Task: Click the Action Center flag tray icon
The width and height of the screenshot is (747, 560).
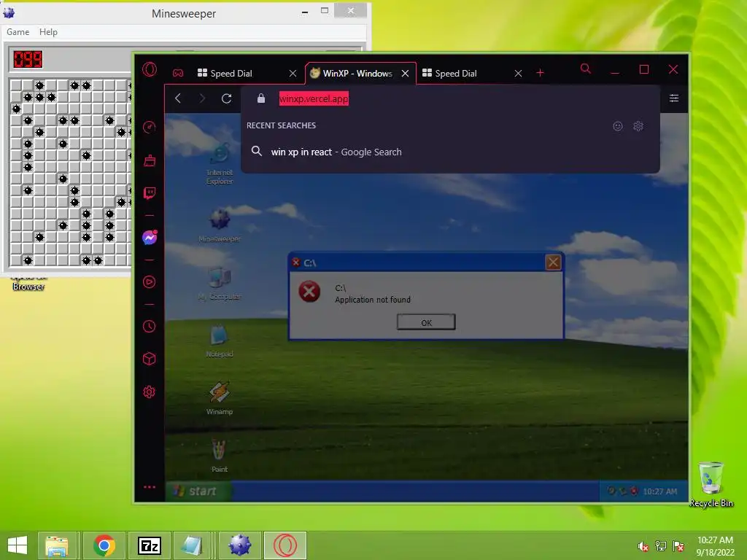Action: pyautogui.click(x=679, y=546)
